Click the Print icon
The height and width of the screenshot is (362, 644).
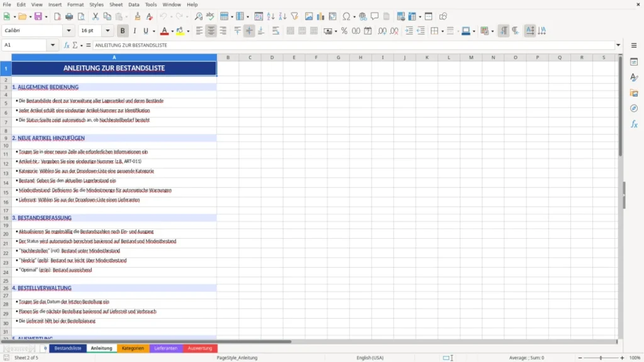point(69,16)
